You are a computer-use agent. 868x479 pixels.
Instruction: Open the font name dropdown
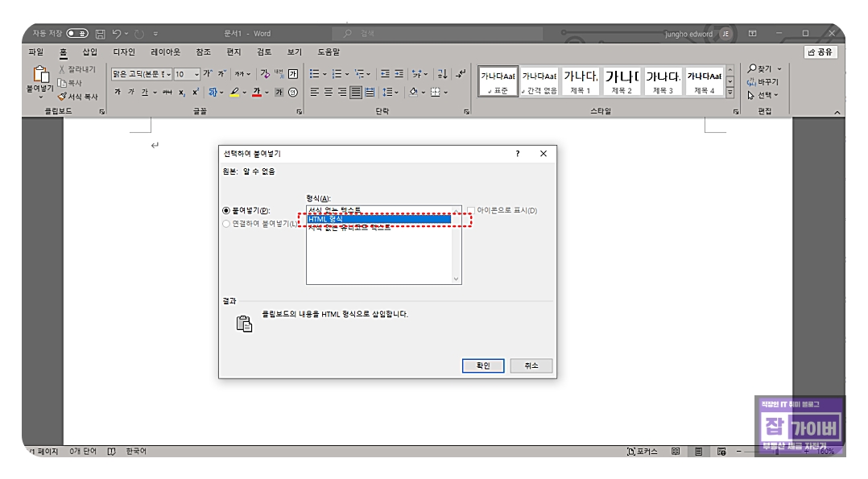(168, 73)
